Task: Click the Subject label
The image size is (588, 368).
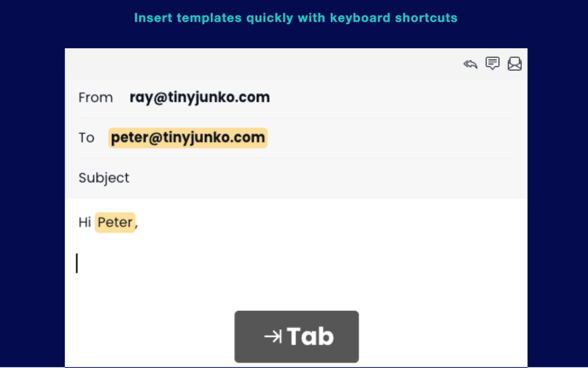Action: tap(104, 178)
